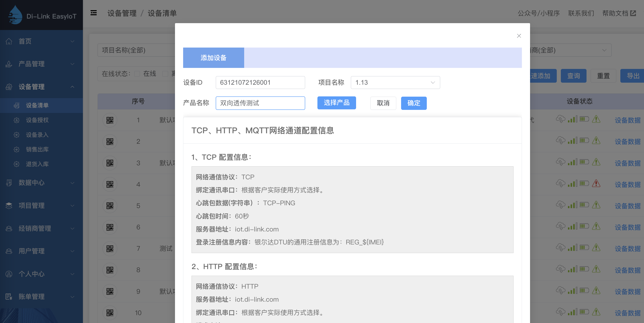Click the 导出 export button
Viewport: 644px width, 323px height.
click(633, 76)
